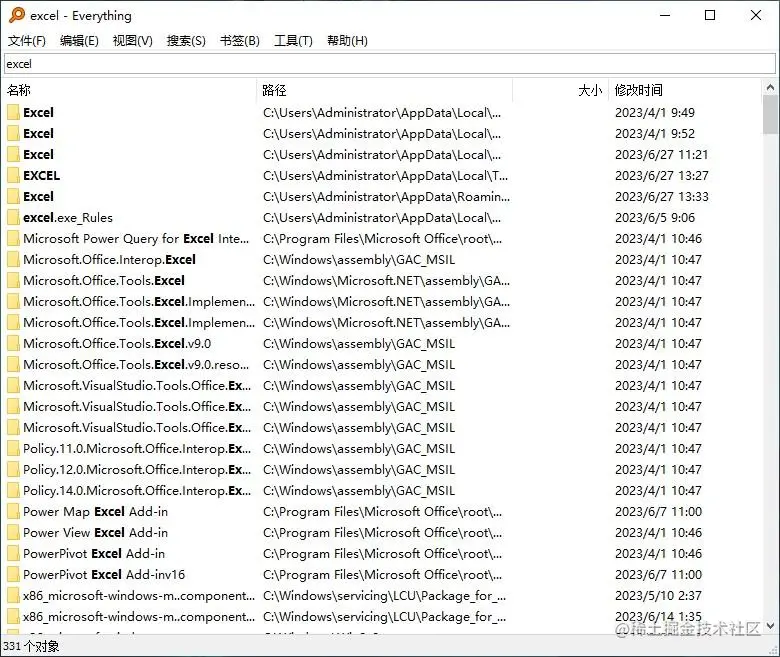Click the 331 个对象 status bar text
The height and width of the screenshot is (657, 780).
pos(31,646)
